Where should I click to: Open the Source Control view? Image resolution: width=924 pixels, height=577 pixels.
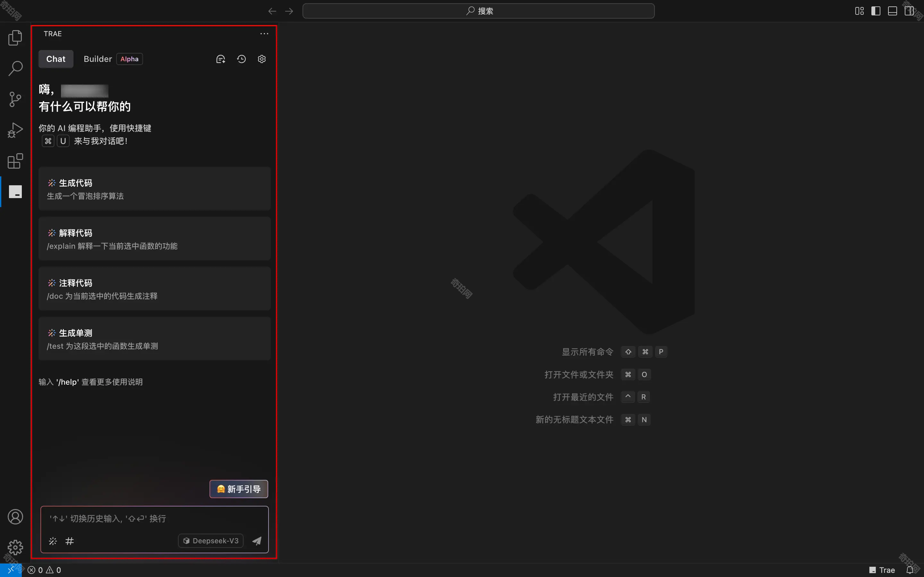(x=15, y=99)
